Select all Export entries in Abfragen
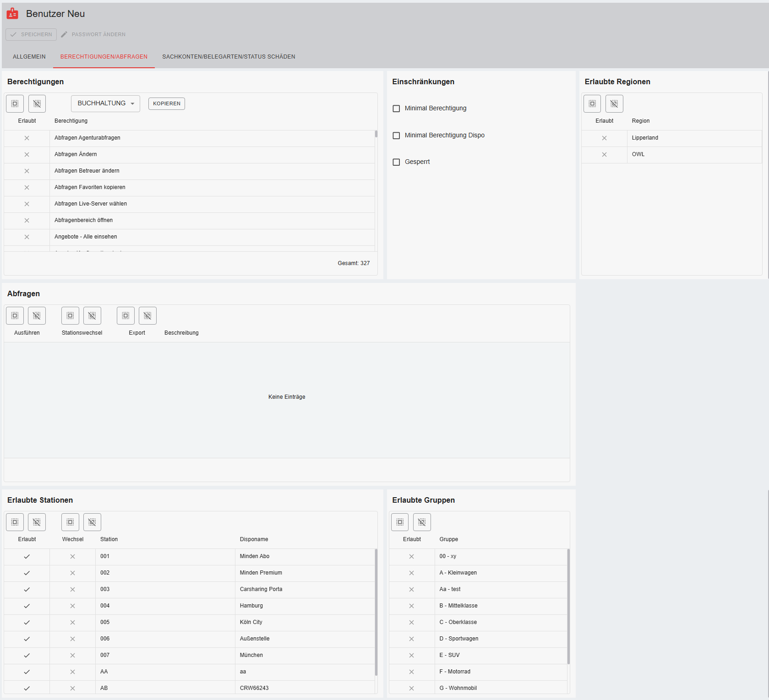This screenshot has width=769, height=700. (x=125, y=316)
